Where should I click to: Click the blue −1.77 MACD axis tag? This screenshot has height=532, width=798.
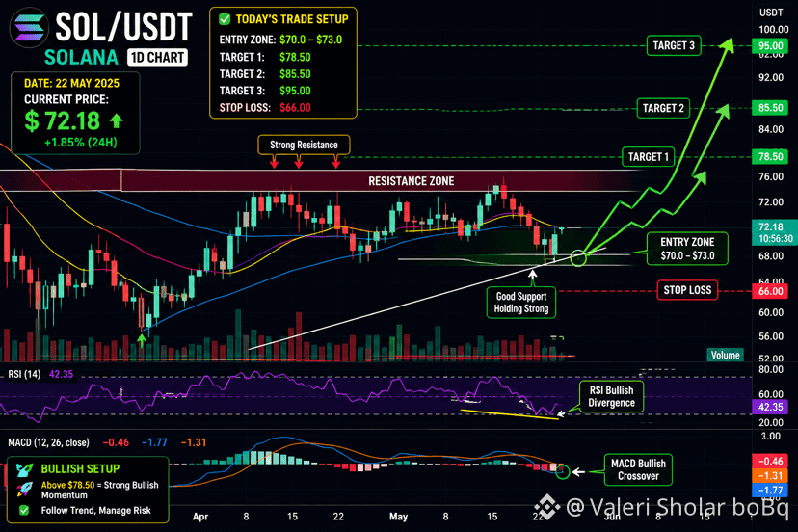(770, 491)
